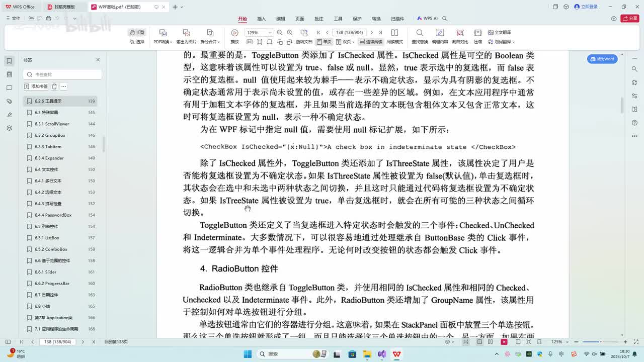Open the 双页 two-page dropdown
The width and height of the screenshot is (644, 362).
[x=346, y=42]
